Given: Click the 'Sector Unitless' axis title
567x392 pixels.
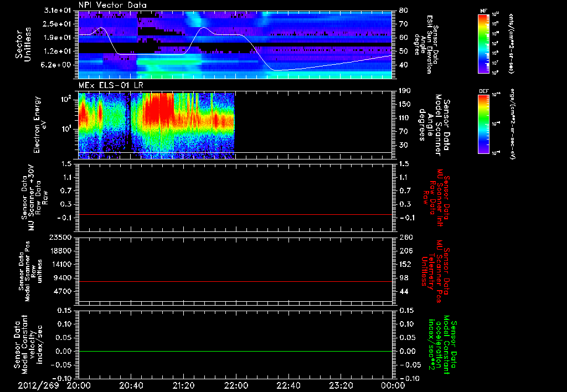Looking at the screenshot, I should click(23, 44).
